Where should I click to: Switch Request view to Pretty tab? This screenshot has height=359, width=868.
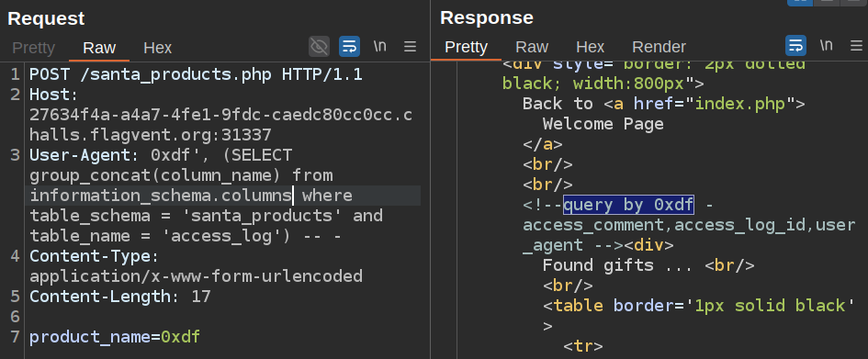[33, 48]
